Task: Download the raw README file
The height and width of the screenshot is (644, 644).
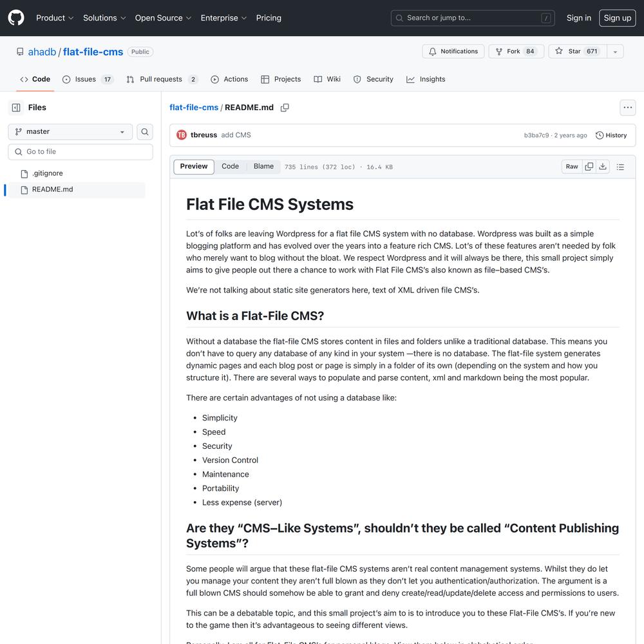Action: [603, 167]
